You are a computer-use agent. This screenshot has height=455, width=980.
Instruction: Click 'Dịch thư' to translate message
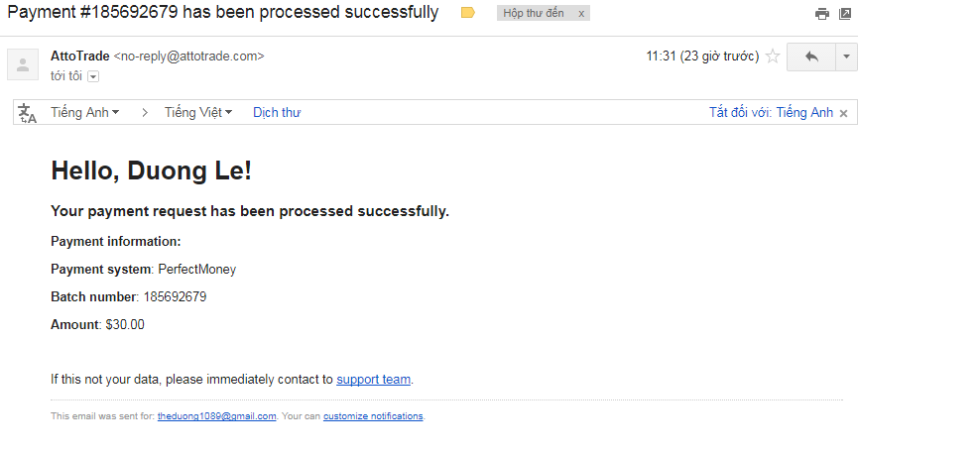(277, 113)
